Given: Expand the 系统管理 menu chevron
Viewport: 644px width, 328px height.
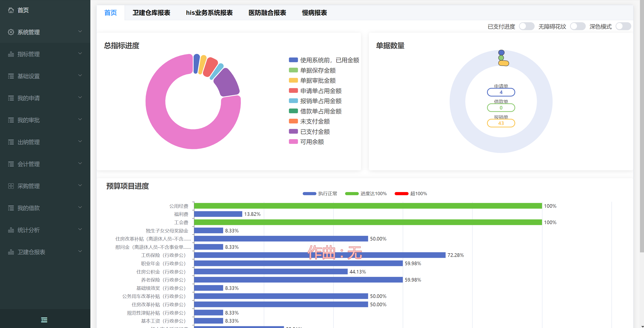Looking at the screenshot, I should coord(80,32).
